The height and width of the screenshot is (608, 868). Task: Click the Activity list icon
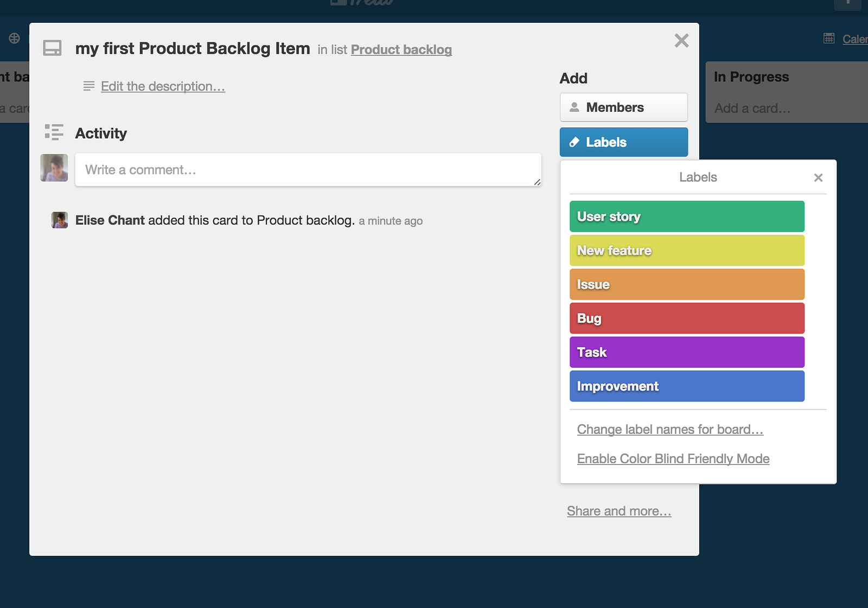click(x=54, y=132)
